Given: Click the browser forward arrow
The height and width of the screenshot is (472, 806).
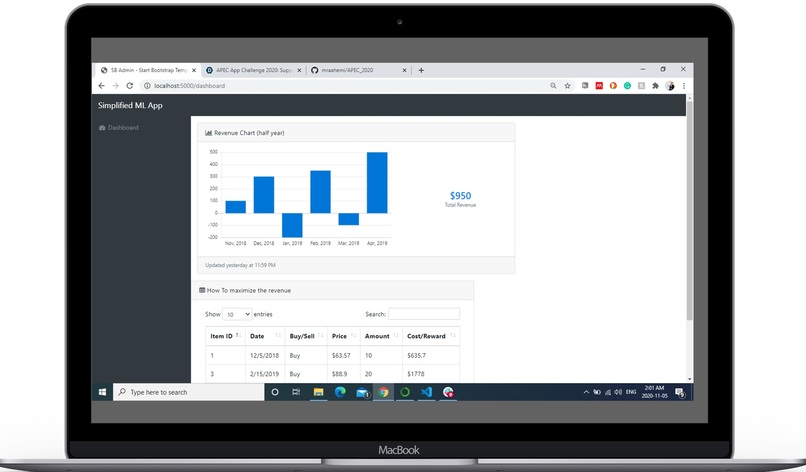Looking at the screenshot, I should (116, 86).
